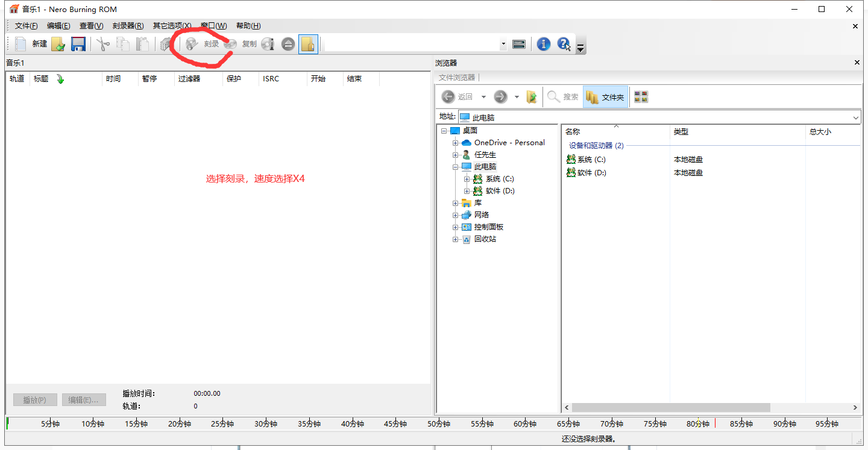The height and width of the screenshot is (450, 868).
Task: Click the eject disc icon
Action: tap(288, 44)
